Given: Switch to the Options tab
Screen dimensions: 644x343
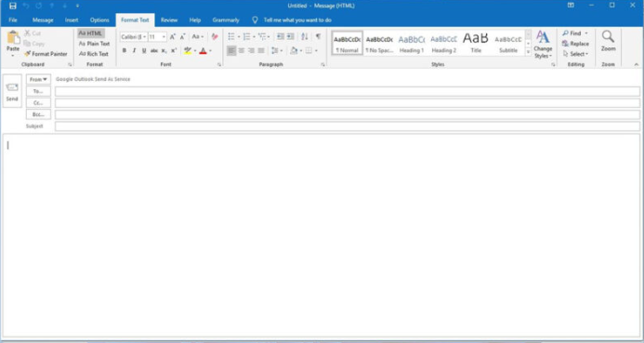Looking at the screenshot, I should pos(99,20).
